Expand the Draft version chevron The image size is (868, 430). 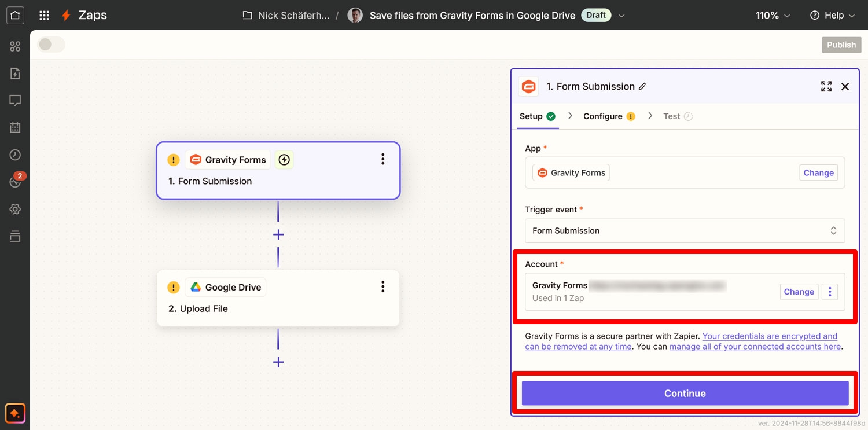click(x=622, y=16)
